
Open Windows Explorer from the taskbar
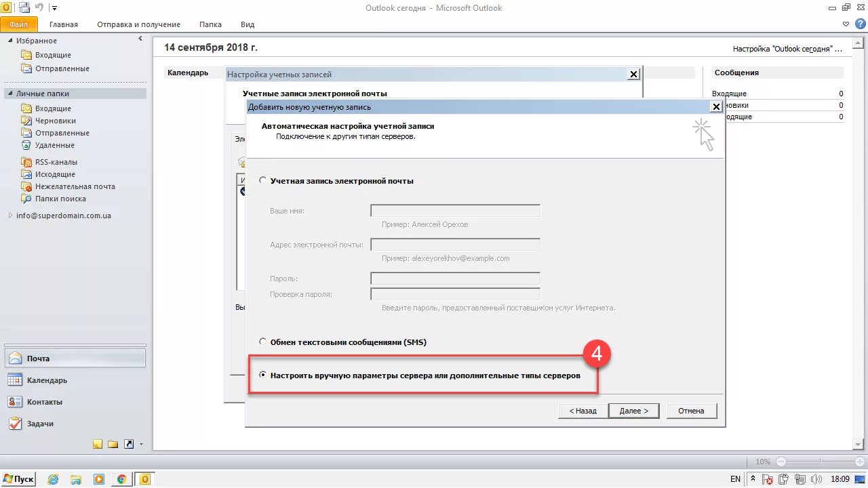(76, 479)
